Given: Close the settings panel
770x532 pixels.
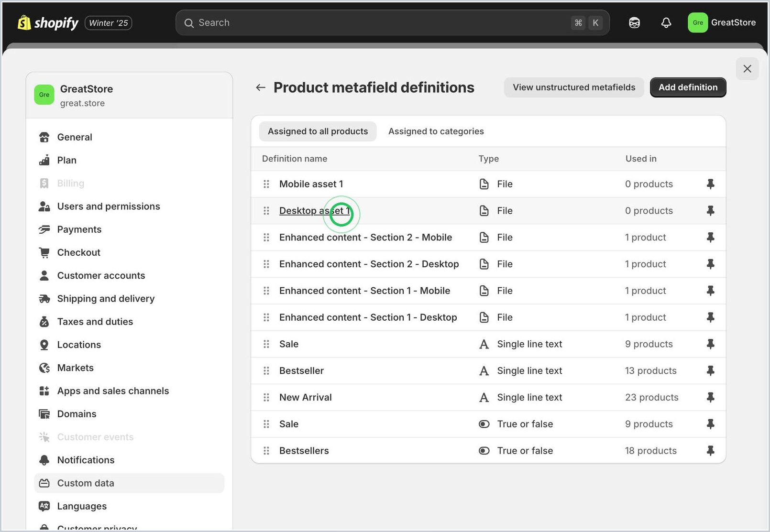Looking at the screenshot, I should [747, 69].
